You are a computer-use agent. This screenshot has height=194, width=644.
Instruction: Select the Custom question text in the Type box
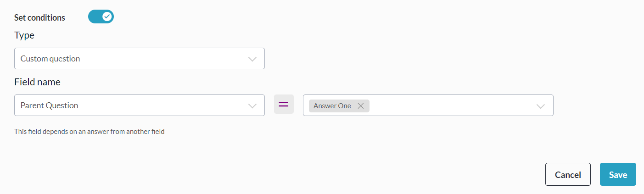pos(50,59)
